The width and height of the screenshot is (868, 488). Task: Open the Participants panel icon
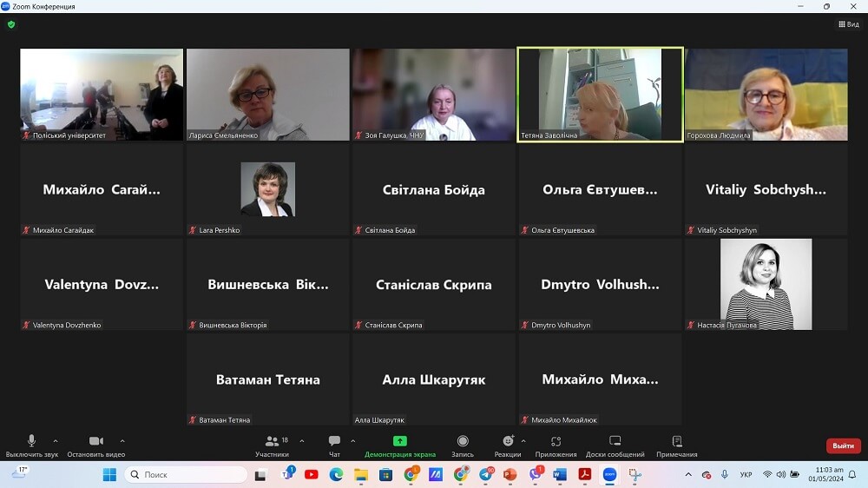(272, 441)
